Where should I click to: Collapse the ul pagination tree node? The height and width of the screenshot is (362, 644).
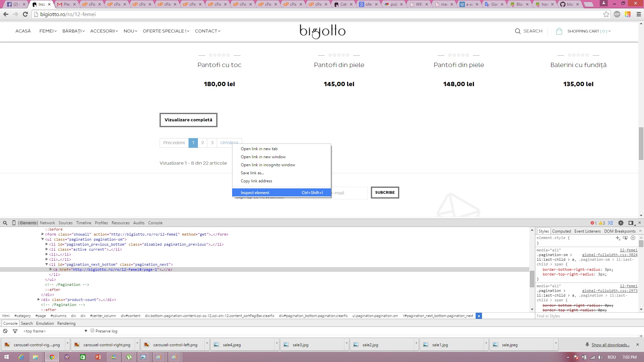click(43, 239)
